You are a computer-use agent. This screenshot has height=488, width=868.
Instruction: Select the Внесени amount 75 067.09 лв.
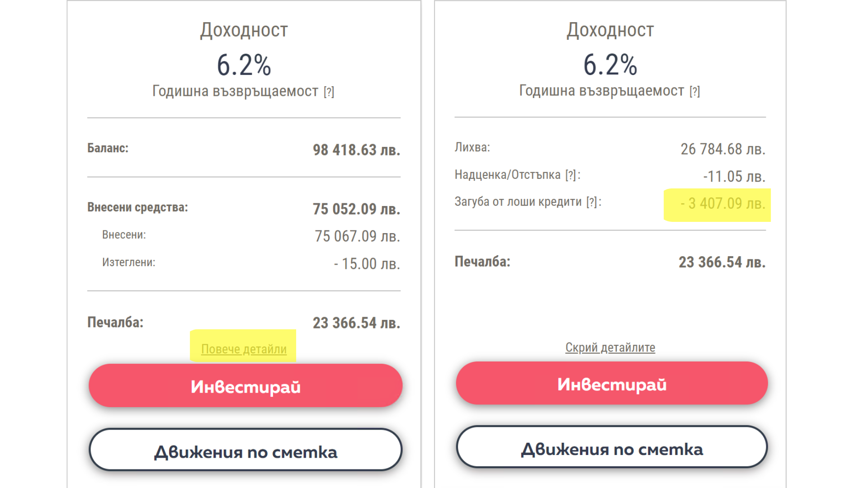coord(357,236)
